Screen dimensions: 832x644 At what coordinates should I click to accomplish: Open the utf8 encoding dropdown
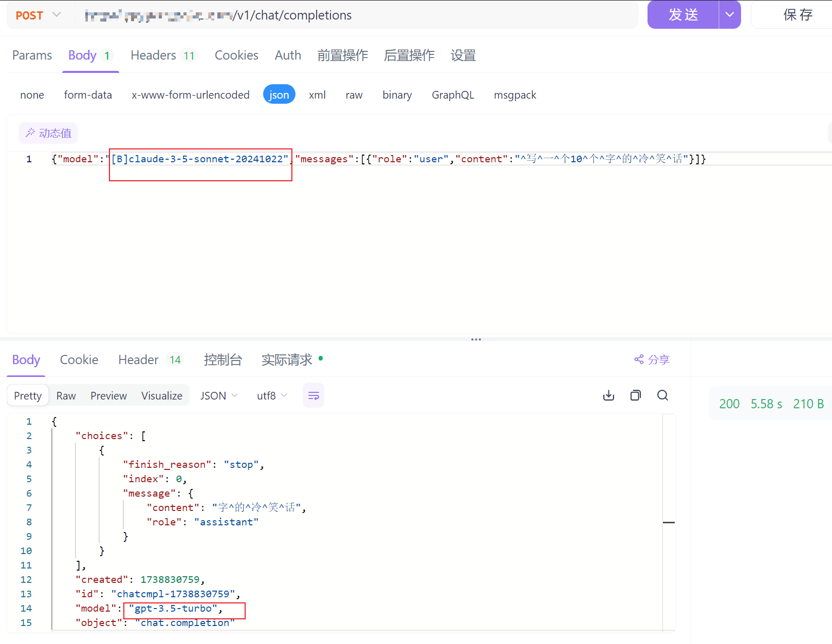pyautogui.click(x=272, y=396)
